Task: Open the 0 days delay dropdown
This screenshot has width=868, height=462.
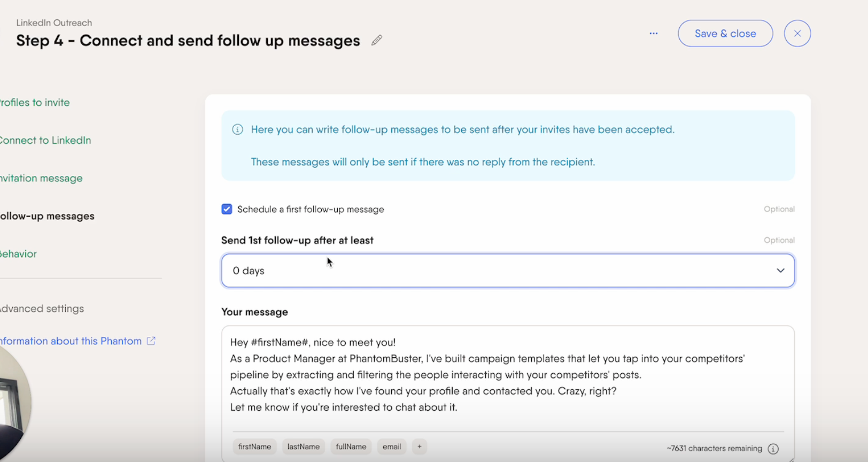Action: (x=508, y=271)
